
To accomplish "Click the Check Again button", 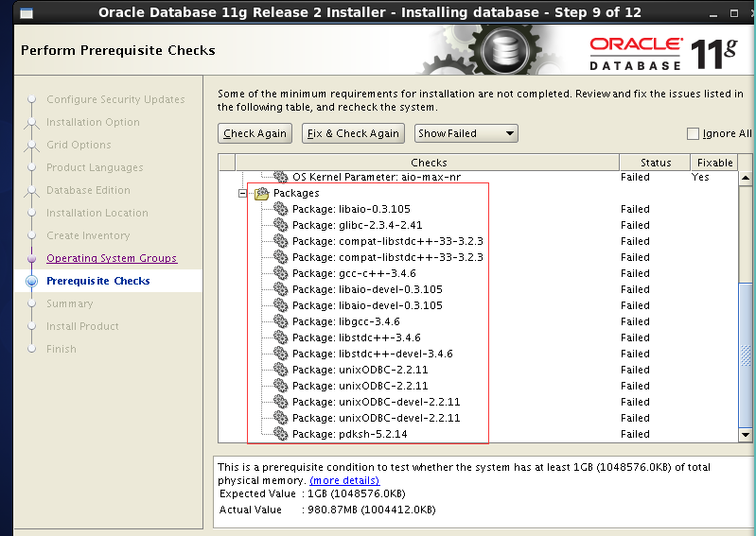I will pyautogui.click(x=255, y=133).
